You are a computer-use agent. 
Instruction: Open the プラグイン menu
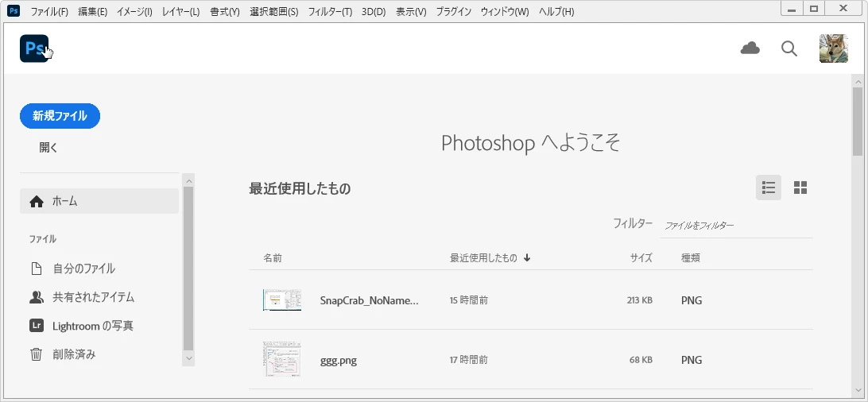coord(453,12)
